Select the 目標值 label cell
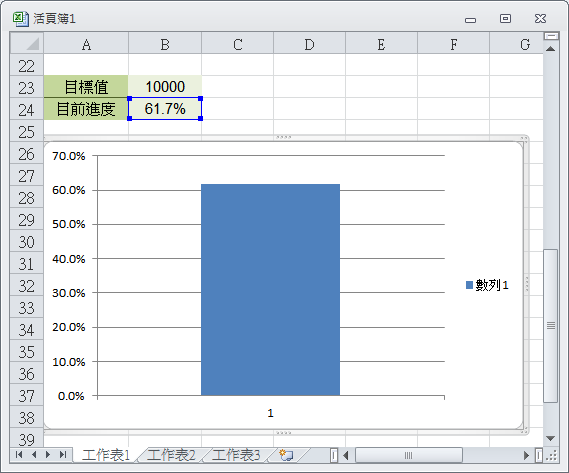569x473 pixels. [x=86, y=87]
